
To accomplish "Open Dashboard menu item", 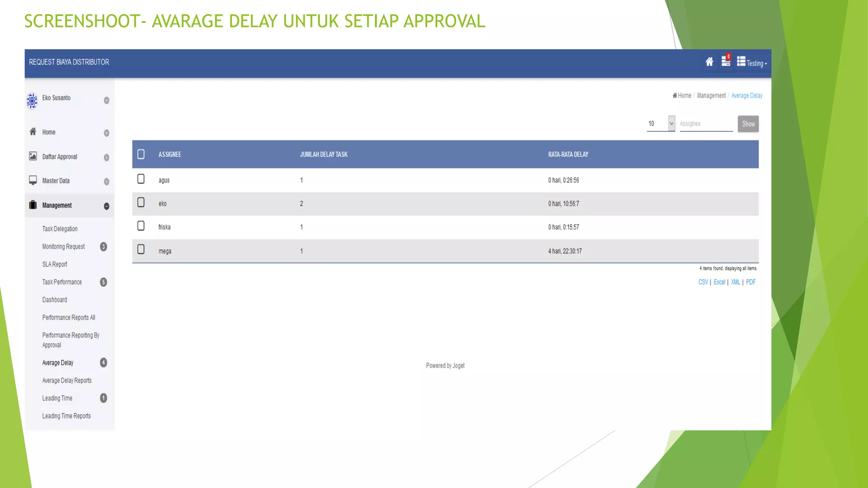I will [x=55, y=300].
